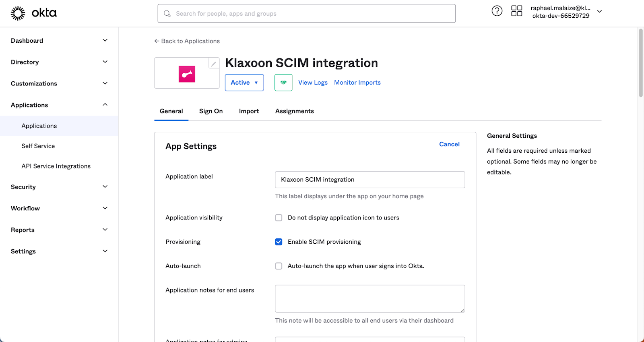Open the help question mark icon
644x342 pixels.
pyautogui.click(x=497, y=11)
